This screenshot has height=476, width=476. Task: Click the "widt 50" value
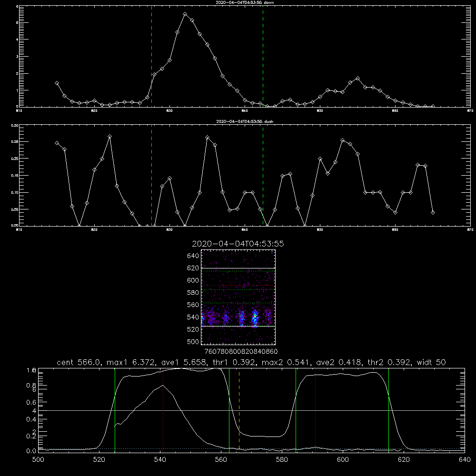431,362
